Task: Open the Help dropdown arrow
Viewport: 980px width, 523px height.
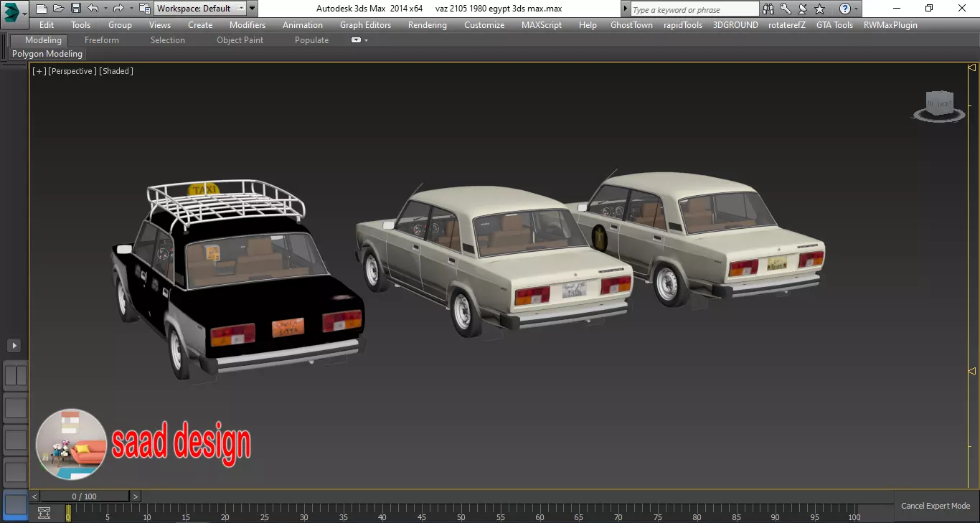Action: [x=856, y=9]
